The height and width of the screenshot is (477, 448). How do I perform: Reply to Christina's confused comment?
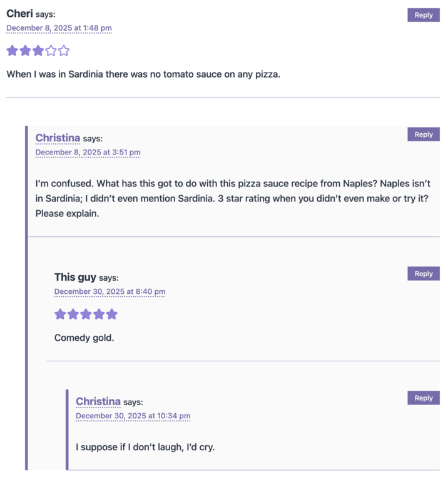click(x=423, y=134)
